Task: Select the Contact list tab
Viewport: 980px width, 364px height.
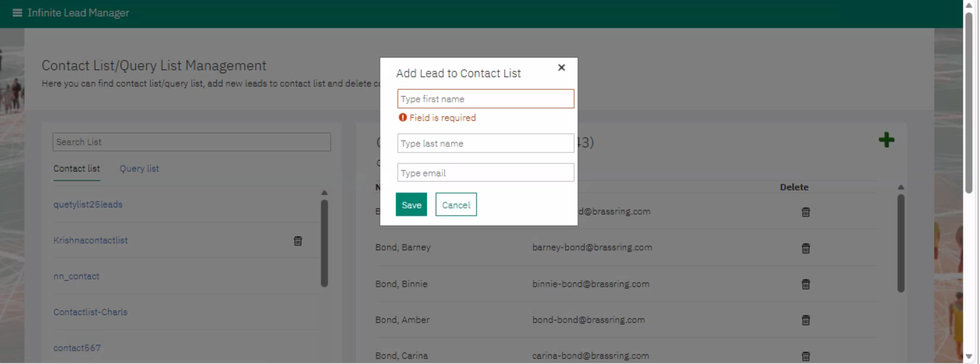Action: pos(76,168)
